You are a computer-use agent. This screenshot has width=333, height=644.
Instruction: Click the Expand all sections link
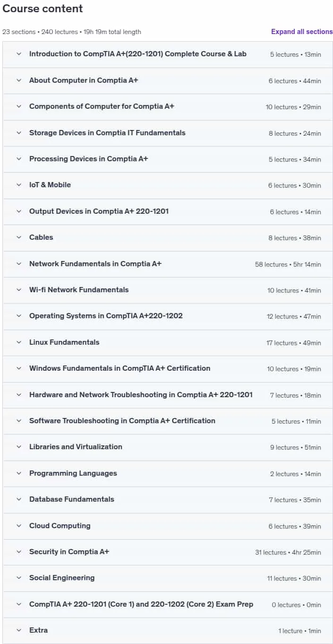pyautogui.click(x=302, y=32)
